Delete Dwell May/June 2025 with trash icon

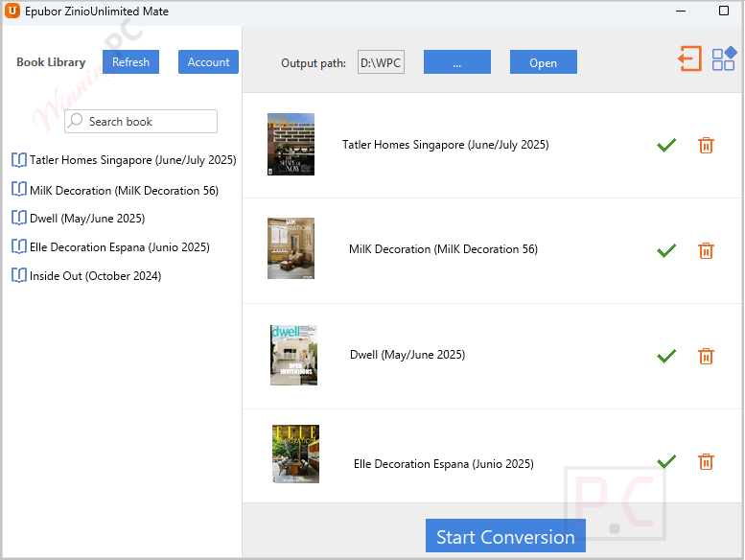(706, 356)
